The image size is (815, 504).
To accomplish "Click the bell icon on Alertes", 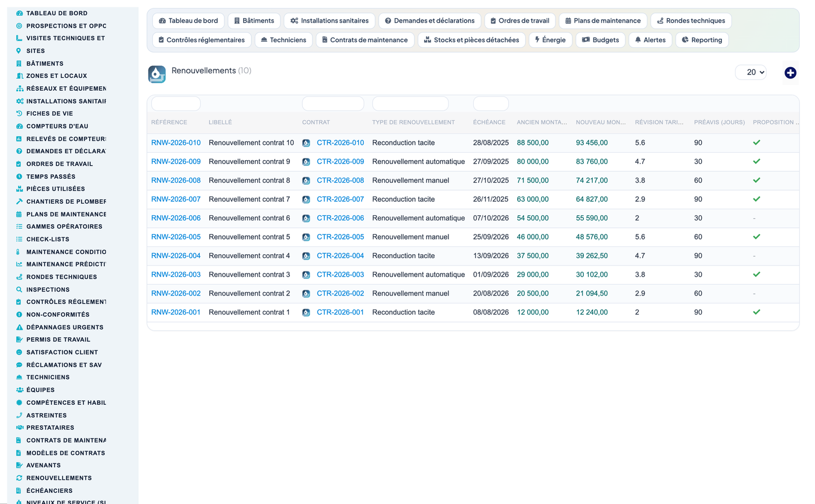I will coord(638,40).
